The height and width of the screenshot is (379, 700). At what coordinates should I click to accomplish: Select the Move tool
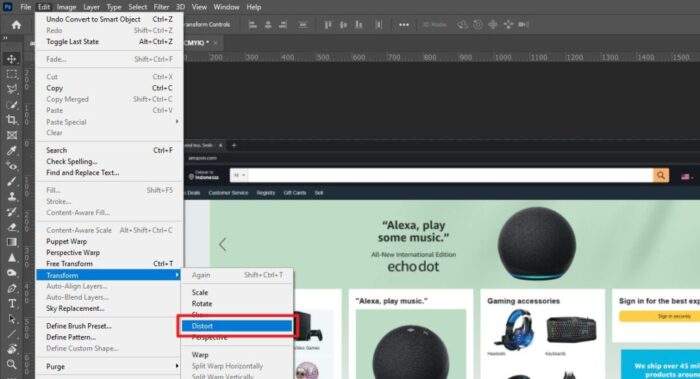coord(12,58)
